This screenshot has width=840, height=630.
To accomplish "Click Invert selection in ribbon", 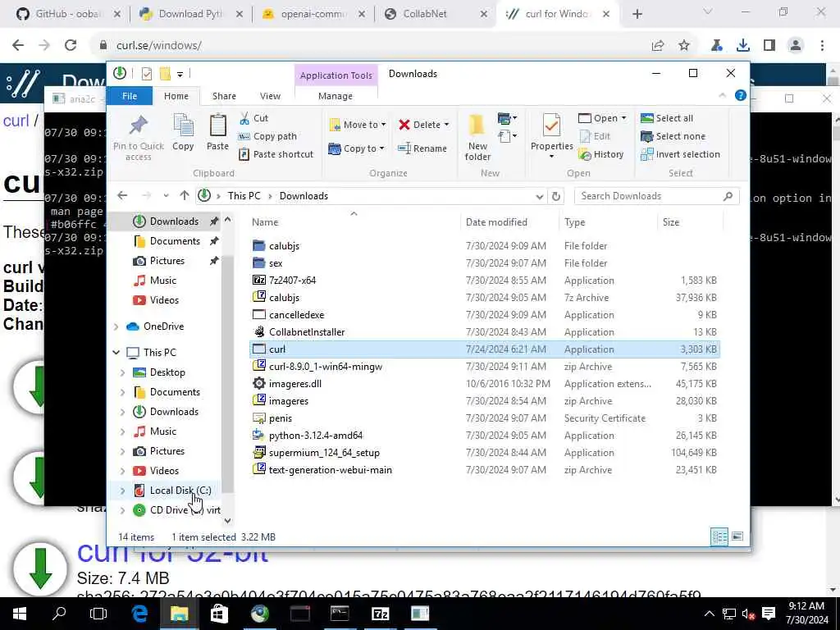I will [x=680, y=154].
